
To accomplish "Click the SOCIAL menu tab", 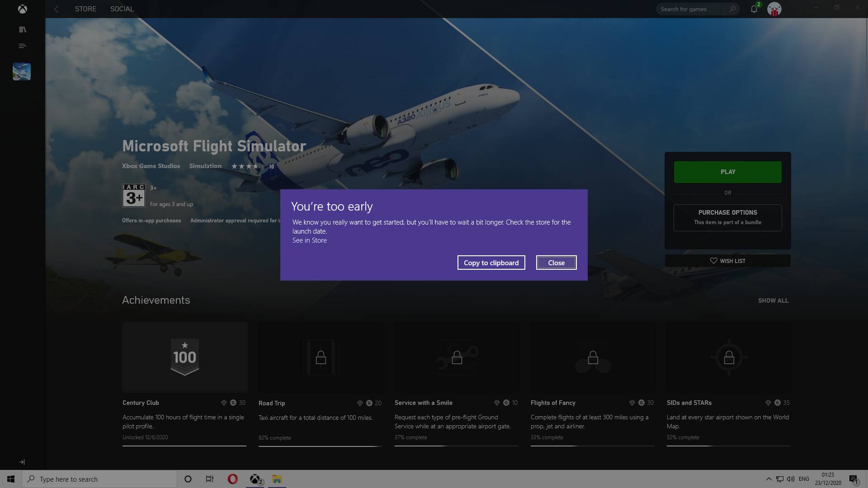I will 122,9.
